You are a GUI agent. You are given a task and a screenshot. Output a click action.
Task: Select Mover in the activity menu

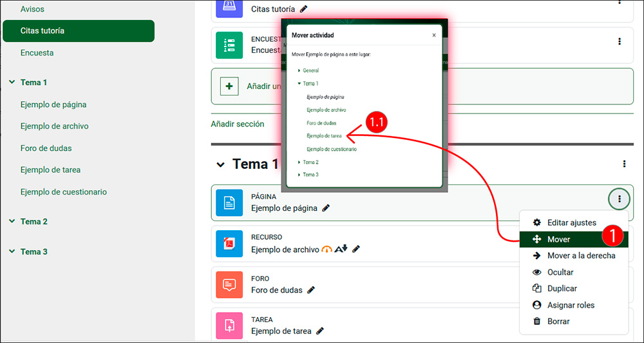coord(574,239)
